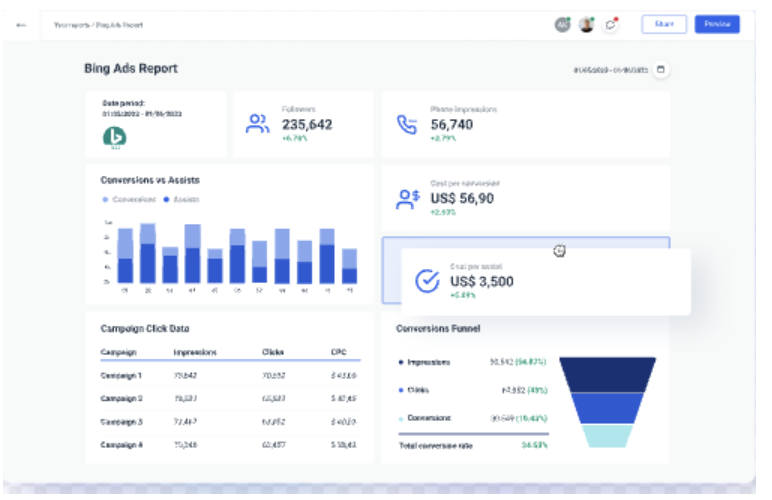The height and width of the screenshot is (500, 772).
Task: Click the date range text beside calendar icon
Action: pyautogui.click(x=611, y=70)
